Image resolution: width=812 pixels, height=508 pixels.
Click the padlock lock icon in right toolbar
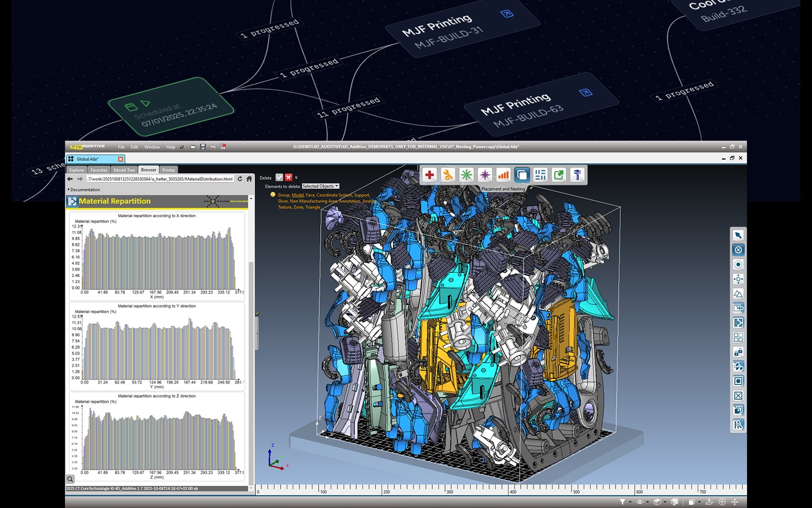click(738, 352)
